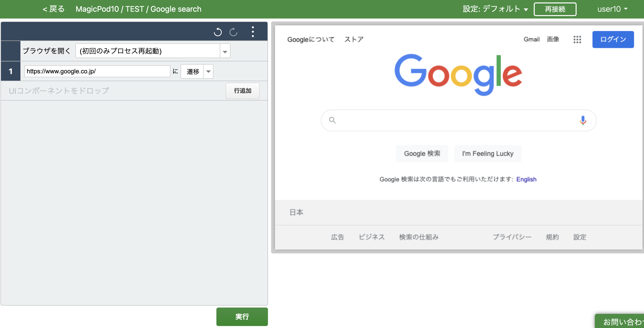Open the 規約 footer link

click(552, 237)
